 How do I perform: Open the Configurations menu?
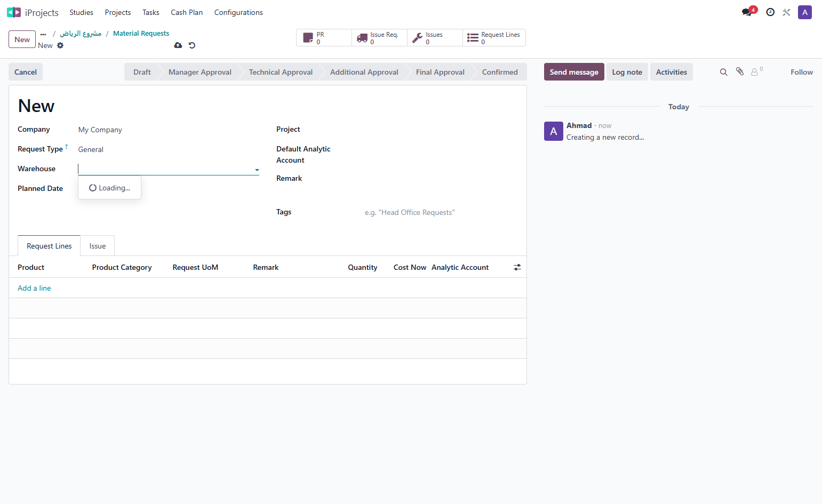pos(238,12)
